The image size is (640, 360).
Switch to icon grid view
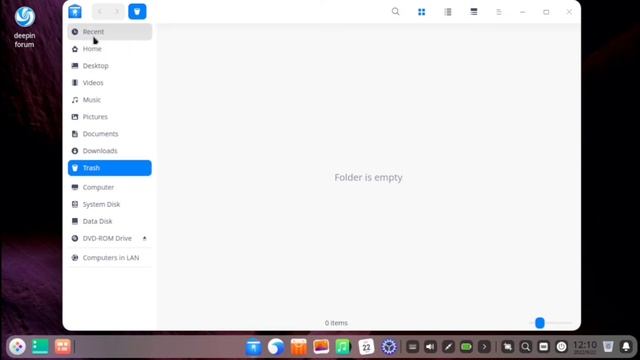point(422,12)
